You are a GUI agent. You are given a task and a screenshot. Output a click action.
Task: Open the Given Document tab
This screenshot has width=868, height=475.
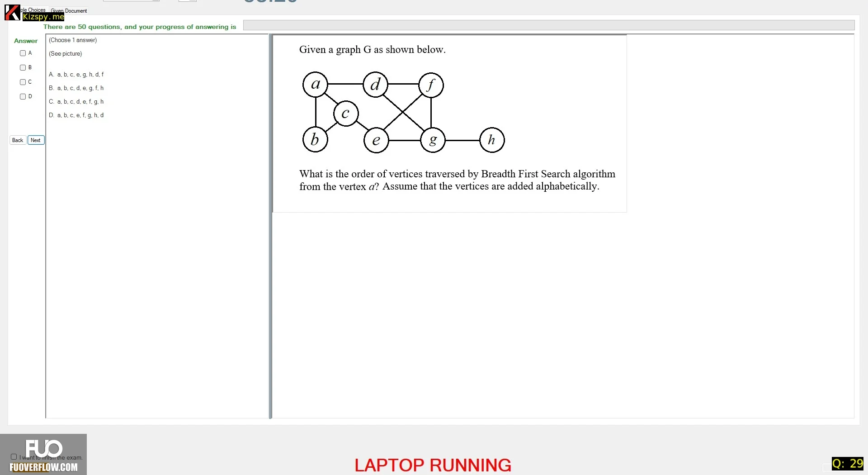coord(69,11)
